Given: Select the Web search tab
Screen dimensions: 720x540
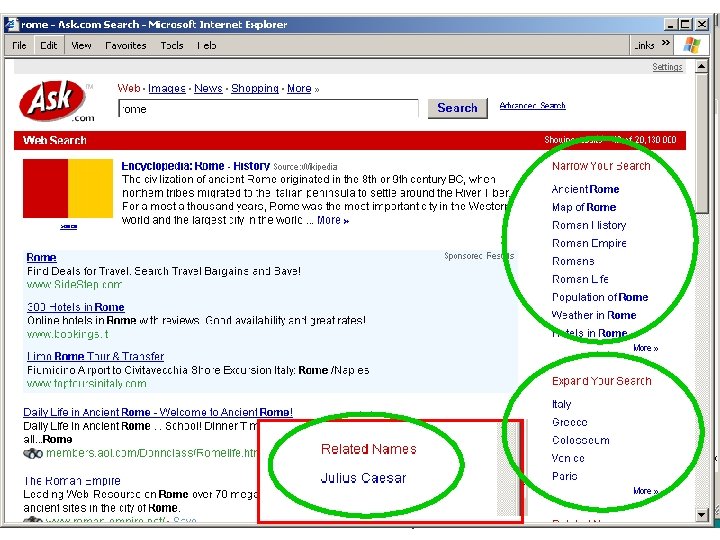Looking at the screenshot, I should pyautogui.click(x=129, y=88).
